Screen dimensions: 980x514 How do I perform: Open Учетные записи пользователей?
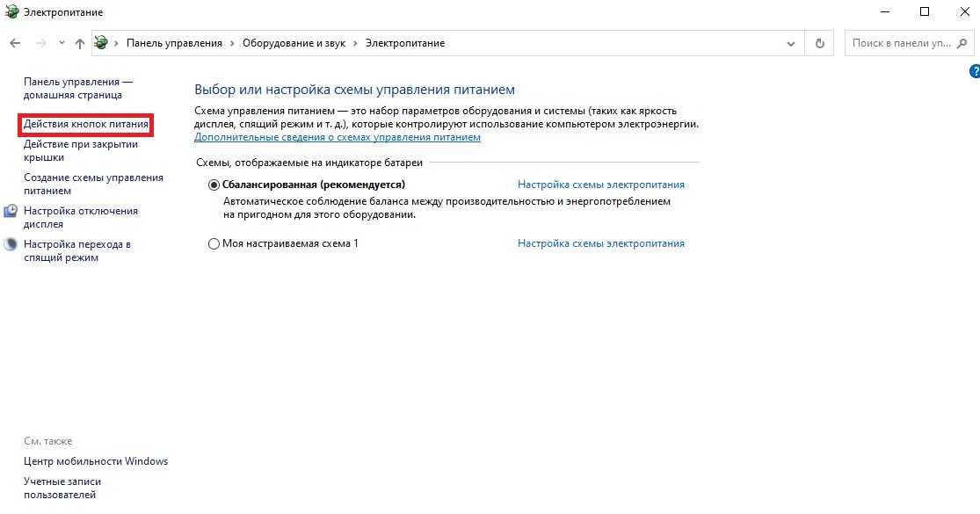(x=62, y=488)
